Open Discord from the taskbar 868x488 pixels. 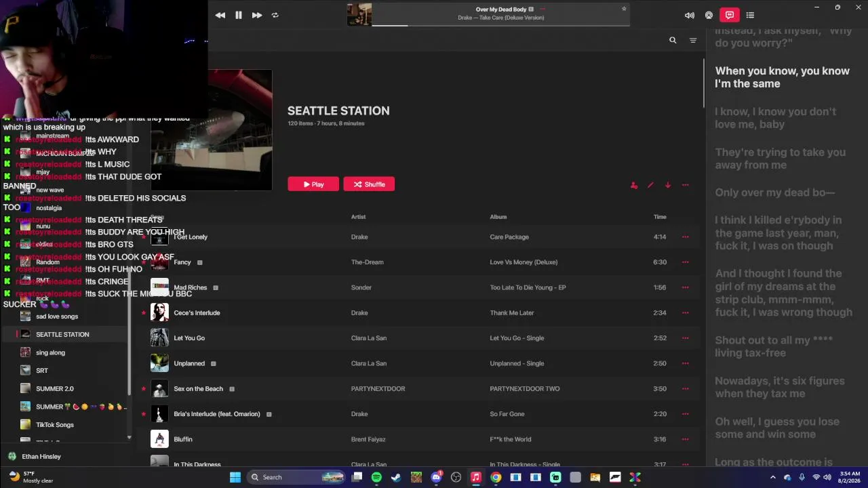(x=436, y=477)
